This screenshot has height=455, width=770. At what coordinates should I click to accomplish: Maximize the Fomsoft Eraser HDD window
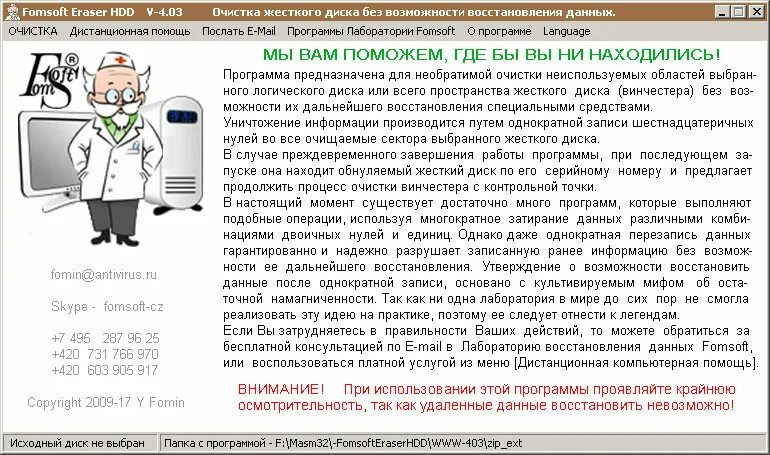point(737,12)
